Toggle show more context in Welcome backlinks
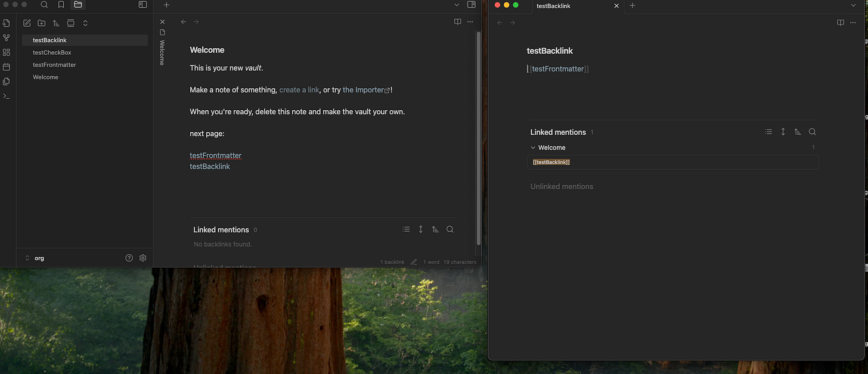This screenshot has width=868, height=374. tap(420, 229)
